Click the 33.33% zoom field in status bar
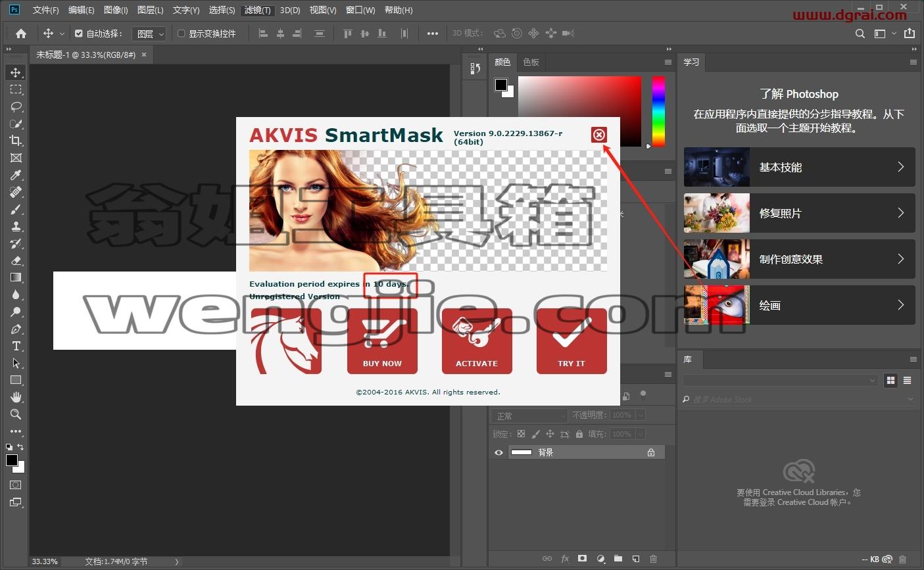 [x=45, y=561]
